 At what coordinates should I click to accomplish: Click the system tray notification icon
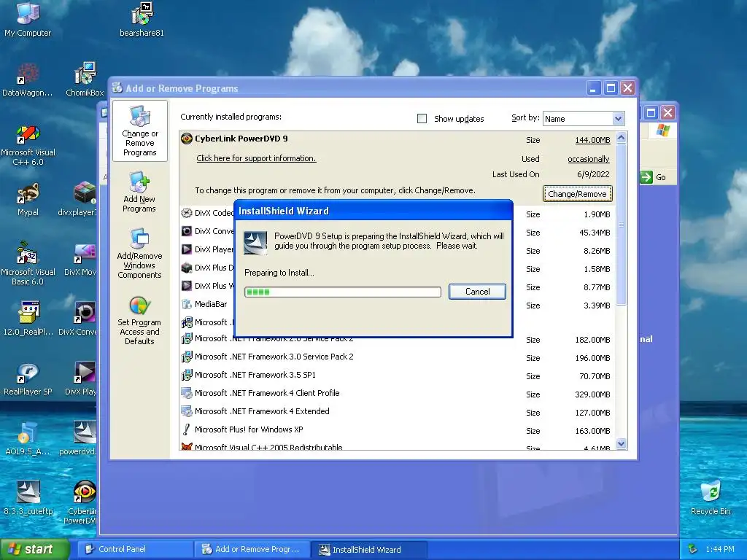[693, 549]
